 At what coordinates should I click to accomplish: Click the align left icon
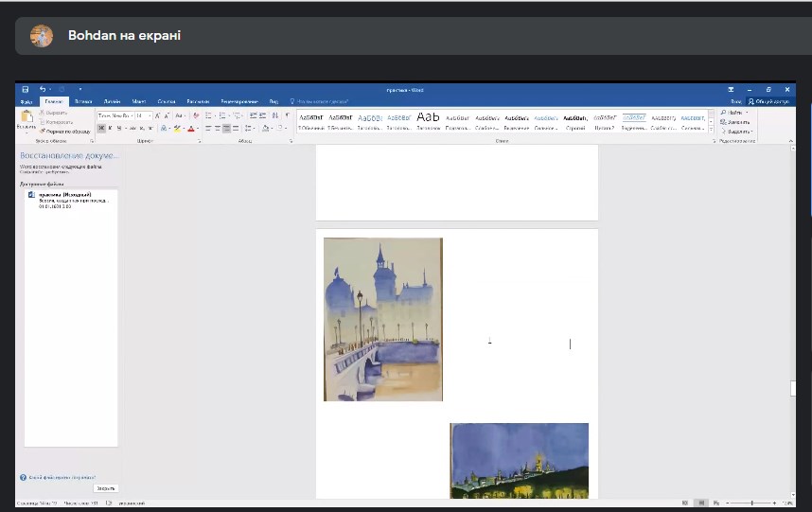pyautogui.click(x=208, y=128)
